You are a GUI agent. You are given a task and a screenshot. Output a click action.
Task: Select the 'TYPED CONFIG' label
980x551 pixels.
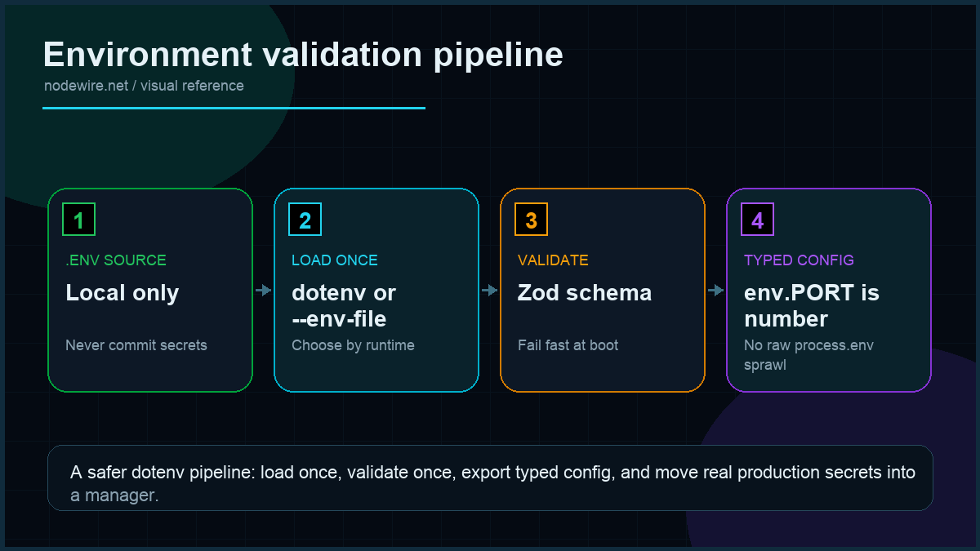799,260
